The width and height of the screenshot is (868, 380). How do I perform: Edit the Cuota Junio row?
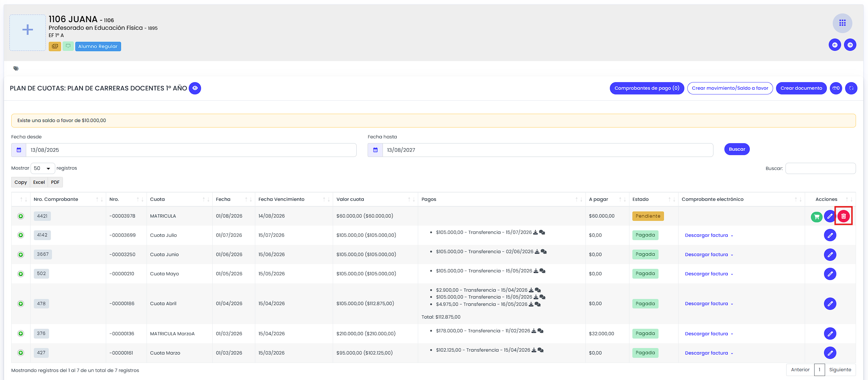tap(830, 255)
